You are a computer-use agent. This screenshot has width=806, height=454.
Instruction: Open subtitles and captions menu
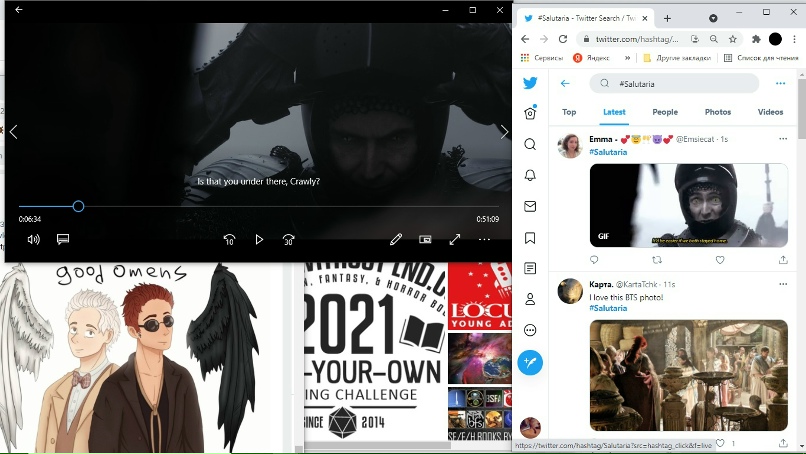pyautogui.click(x=62, y=240)
